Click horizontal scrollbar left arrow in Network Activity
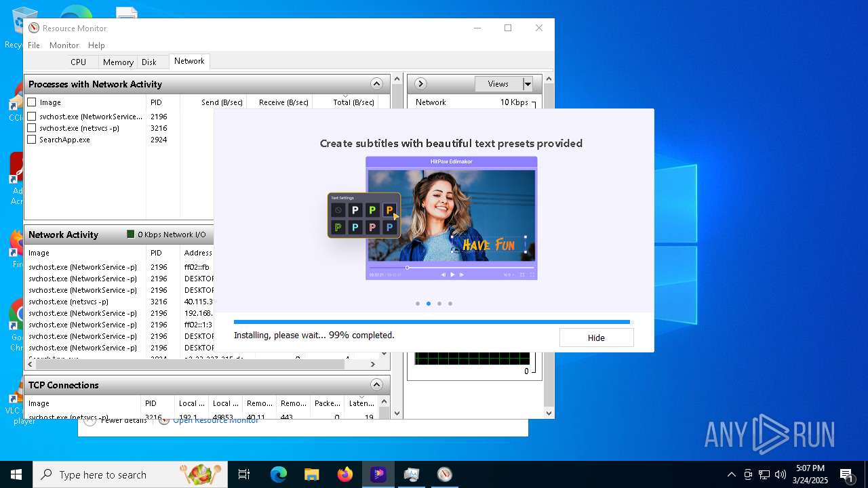Viewport: 868px width, 488px height. click(31, 364)
